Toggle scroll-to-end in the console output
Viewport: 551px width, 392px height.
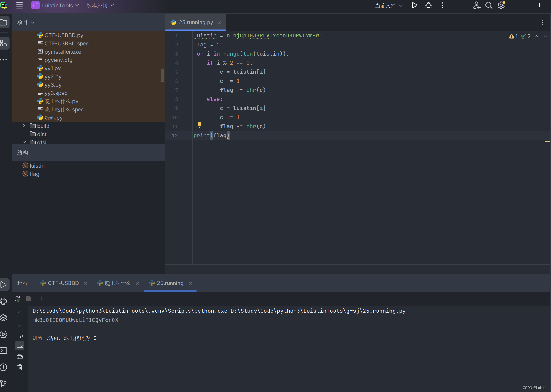20,346
